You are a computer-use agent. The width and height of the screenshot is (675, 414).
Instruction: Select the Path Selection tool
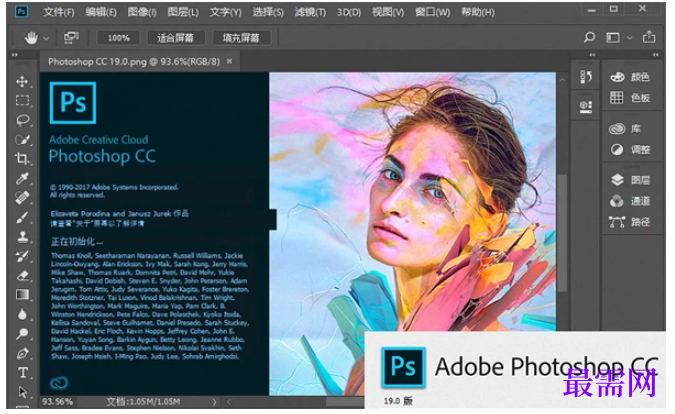pos(22,392)
